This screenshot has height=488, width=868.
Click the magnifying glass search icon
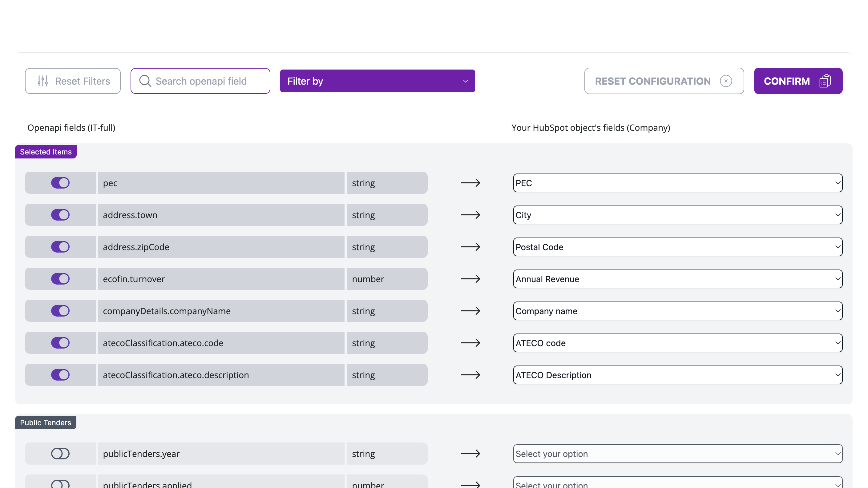coord(145,81)
